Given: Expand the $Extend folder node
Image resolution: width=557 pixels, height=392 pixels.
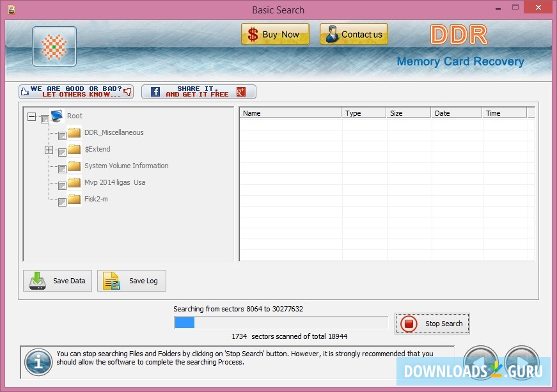Looking at the screenshot, I should coord(49,150).
